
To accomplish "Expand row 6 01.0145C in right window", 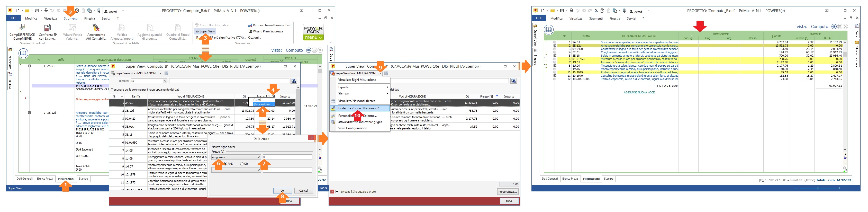I will 554,59.
